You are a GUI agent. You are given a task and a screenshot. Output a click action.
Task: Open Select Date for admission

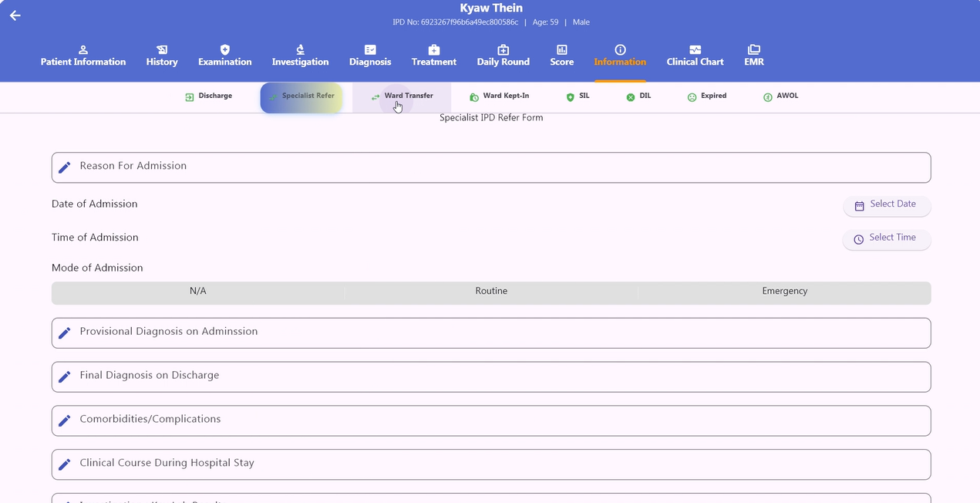(887, 206)
